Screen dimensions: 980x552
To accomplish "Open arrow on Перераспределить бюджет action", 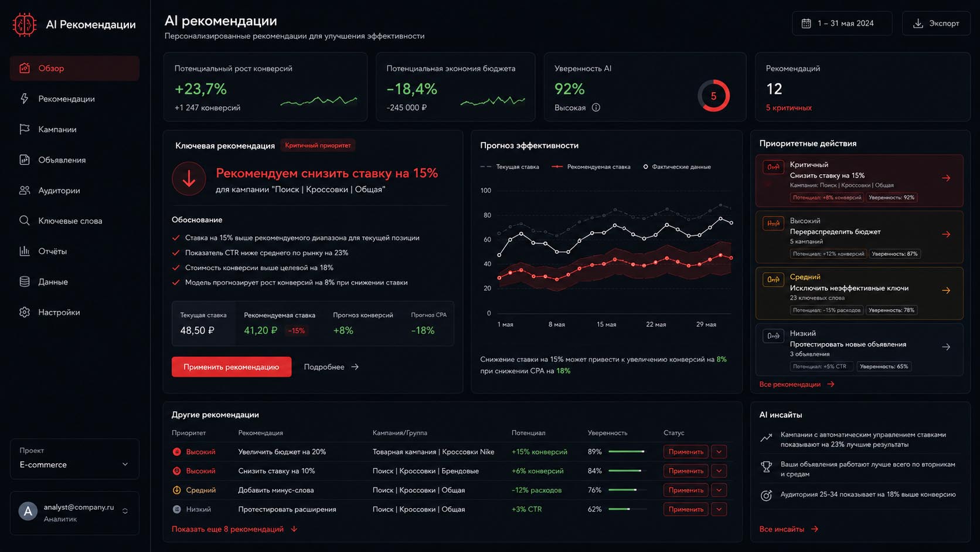I will coord(946,234).
